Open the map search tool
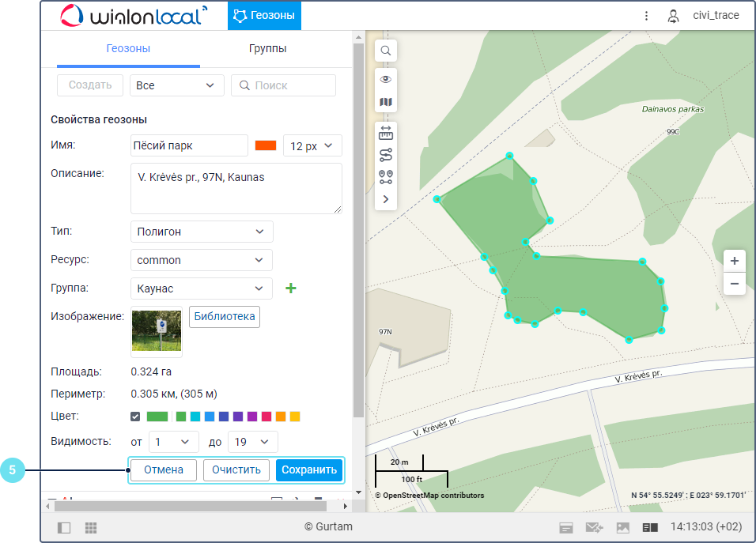Image resolution: width=756 pixels, height=543 pixels. pyautogui.click(x=386, y=51)
